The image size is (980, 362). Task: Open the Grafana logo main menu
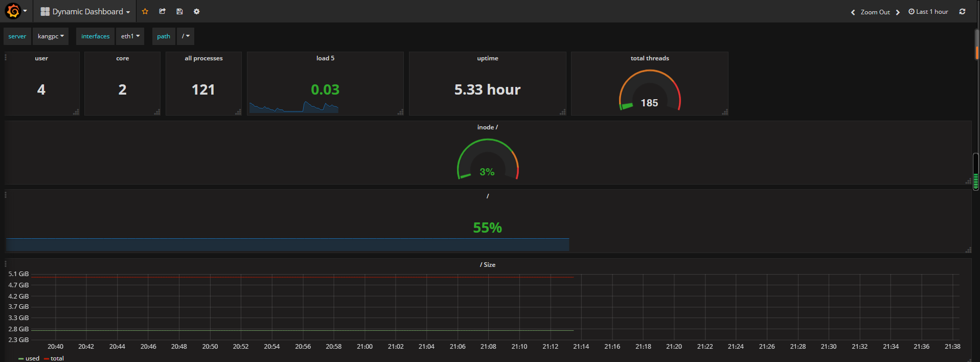(16, 11)
